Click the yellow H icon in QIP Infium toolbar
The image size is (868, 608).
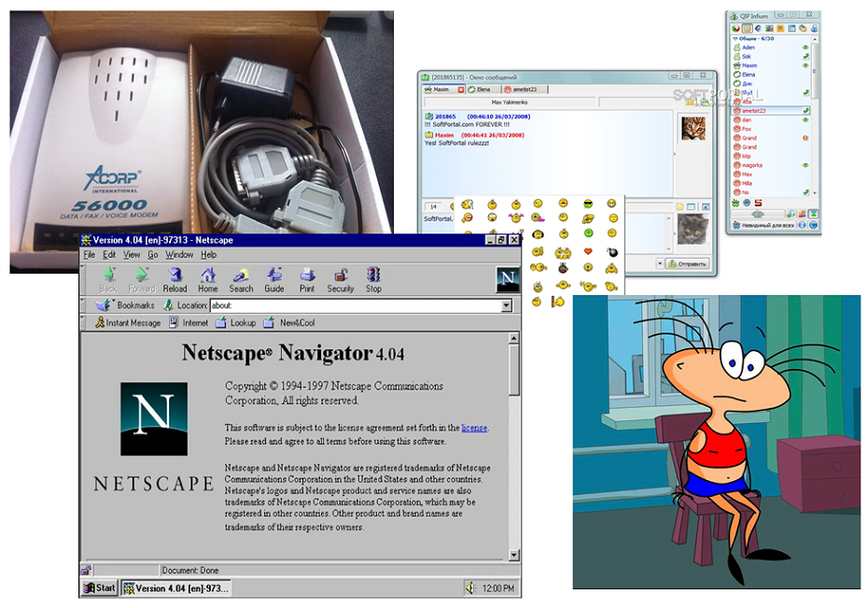(780, 28)
